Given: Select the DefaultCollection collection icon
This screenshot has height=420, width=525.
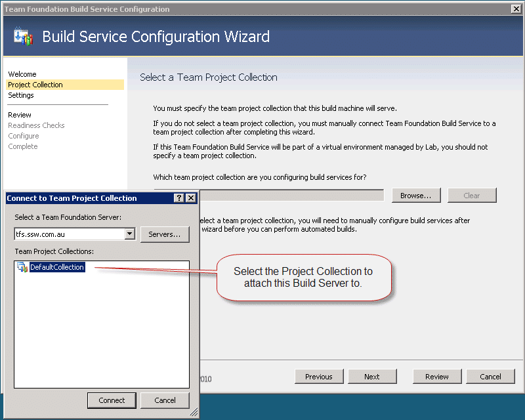Looking at the screenshot, I should pos(22,267).
